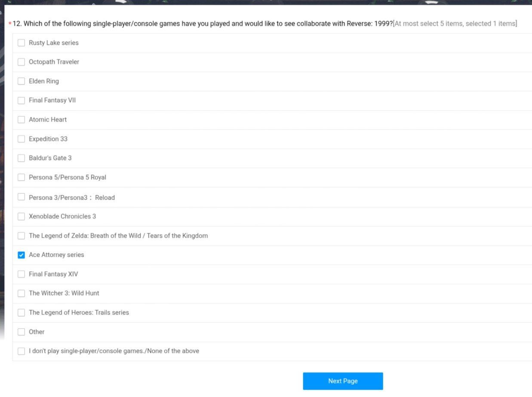Tick the Octopath Traveler checkbox
Image resolution: width=532 pixels, height=397 pixels.
pos(21,62)
